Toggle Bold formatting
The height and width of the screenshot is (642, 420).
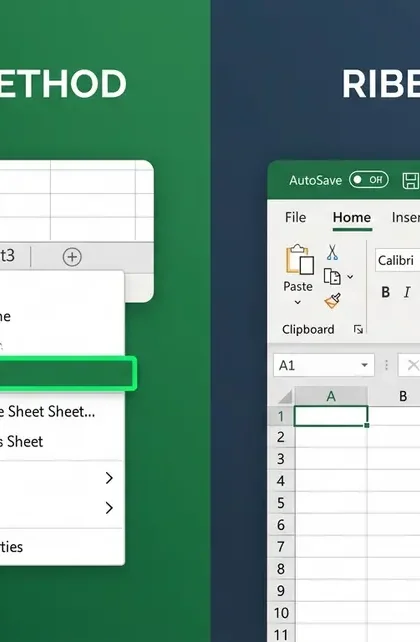(x=385, y=292)
